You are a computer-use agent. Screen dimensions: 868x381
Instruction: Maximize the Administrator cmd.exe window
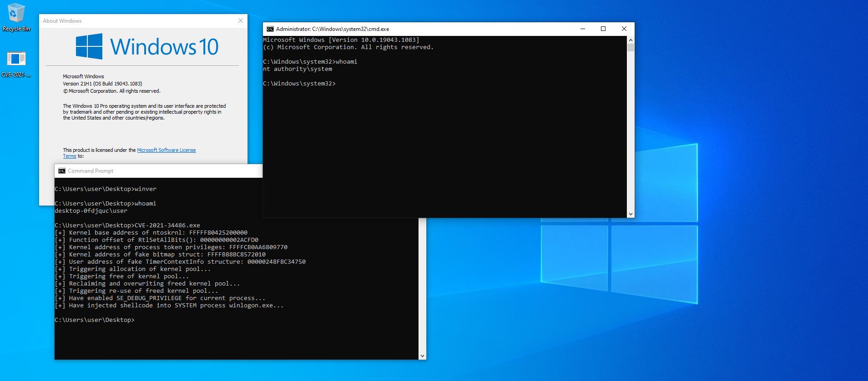pyautogui.click(x=603, y=29)
